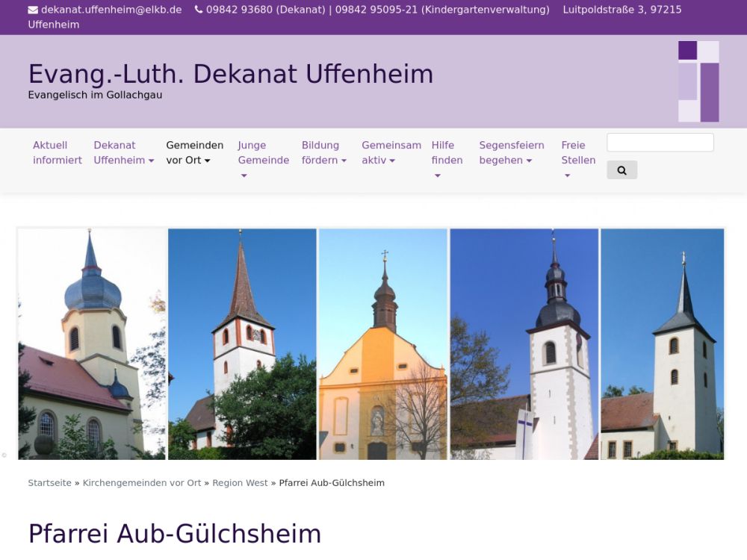
Task: Click inside the search text field
Action: (660, 143)
